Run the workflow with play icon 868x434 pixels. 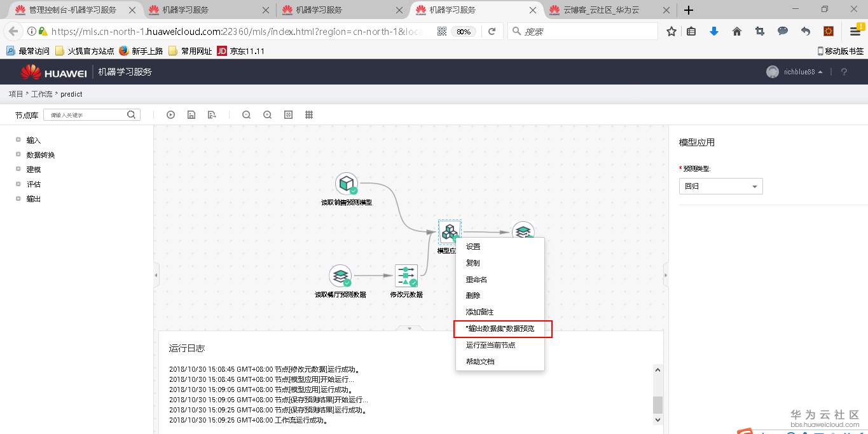pos(170,115)
